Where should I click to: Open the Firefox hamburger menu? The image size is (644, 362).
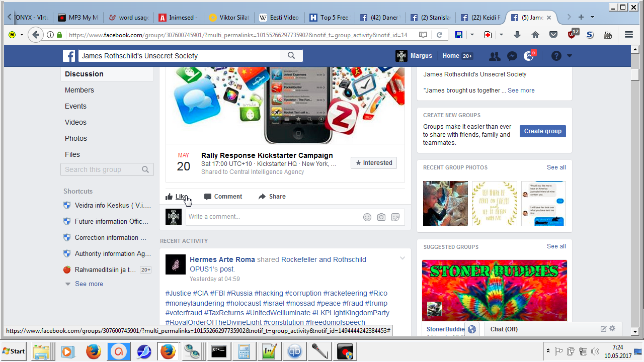coord(628,35)
